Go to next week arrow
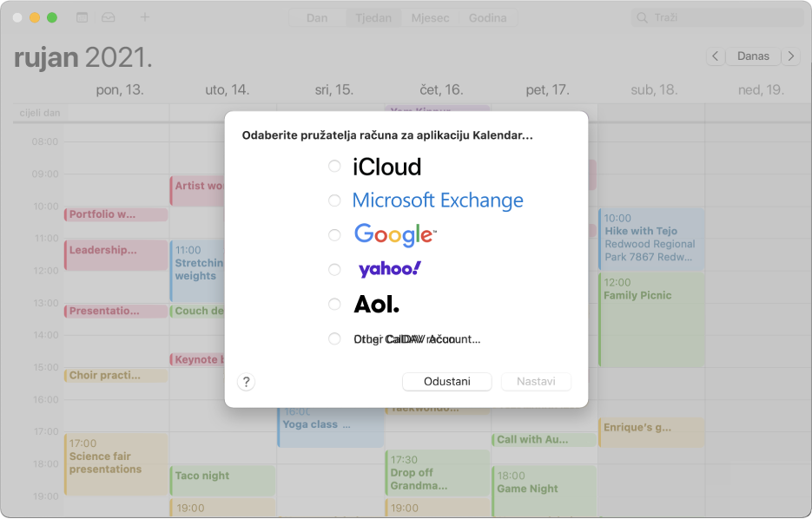Screen dimensions: 812x519 [790, 56]
